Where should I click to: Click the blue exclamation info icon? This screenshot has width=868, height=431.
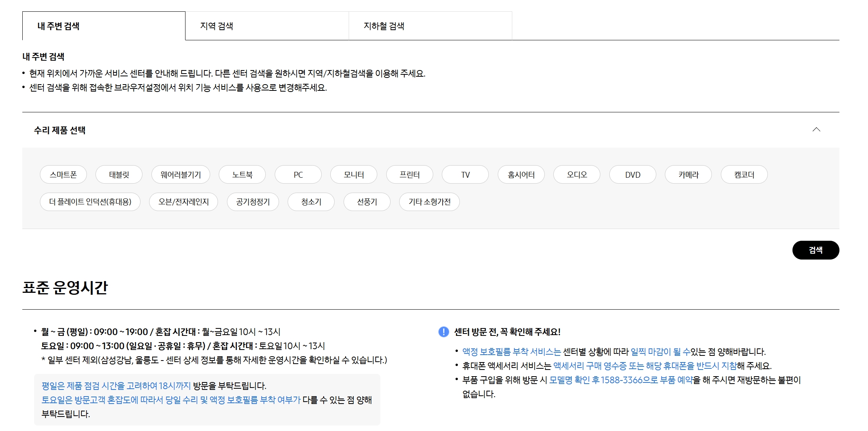coord(443,332)
